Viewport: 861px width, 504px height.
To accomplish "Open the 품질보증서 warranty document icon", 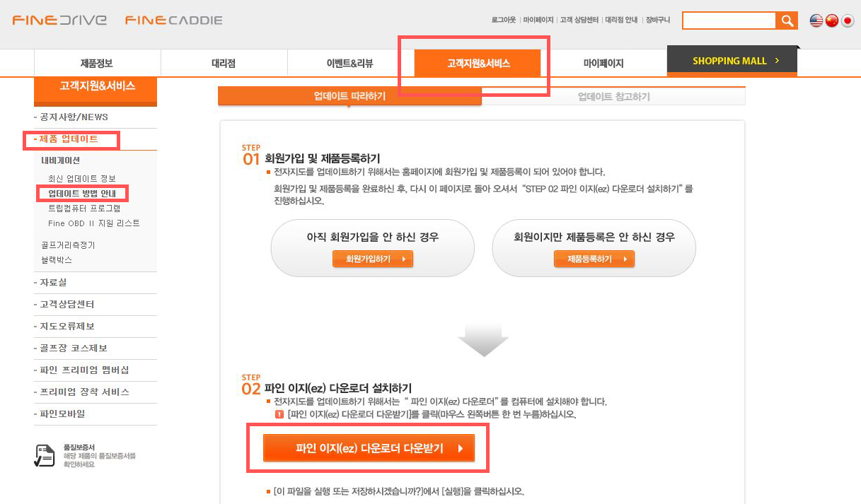I will pos(45,455).
